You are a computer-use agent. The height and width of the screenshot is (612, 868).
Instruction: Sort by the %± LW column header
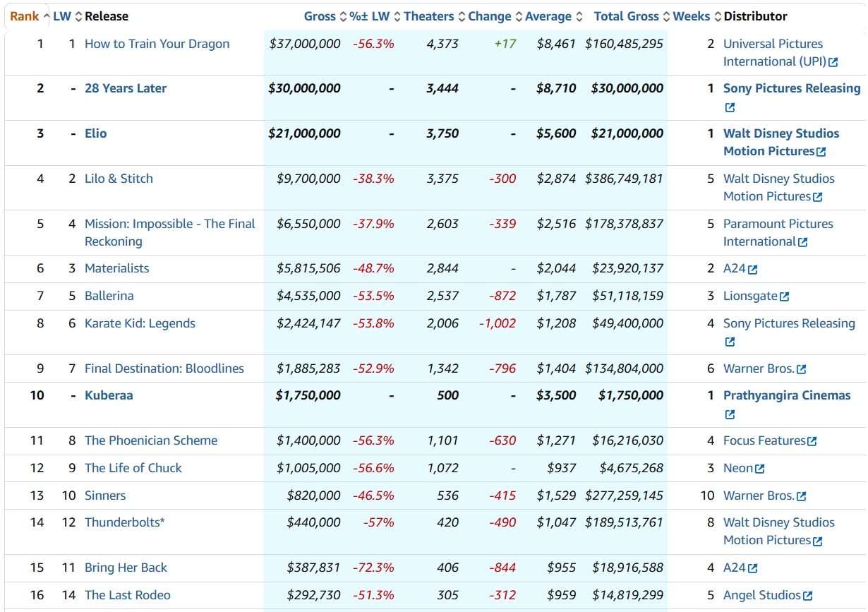pyautogui.click(x=375, y=16)
